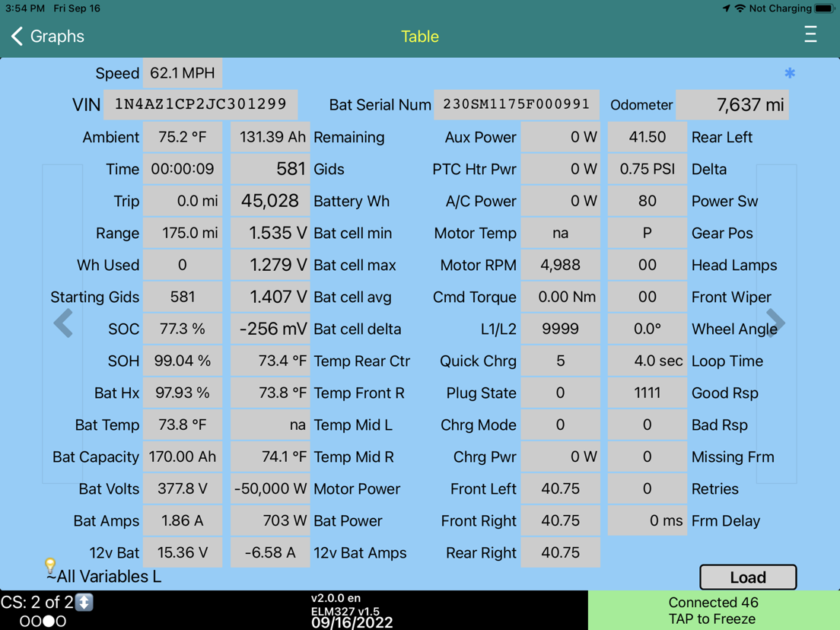This screenshot has height=630, width=840.
Task: Tap the ~All Variables L label
Action: 103,577
